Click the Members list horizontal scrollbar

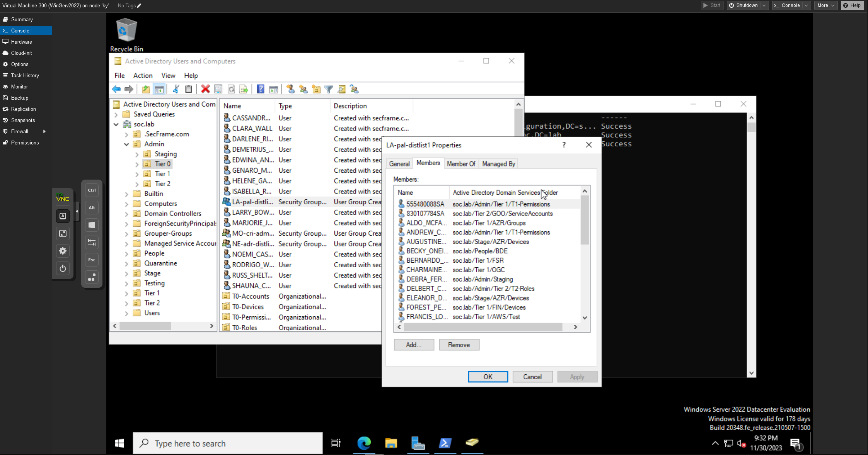pos(483,327)
